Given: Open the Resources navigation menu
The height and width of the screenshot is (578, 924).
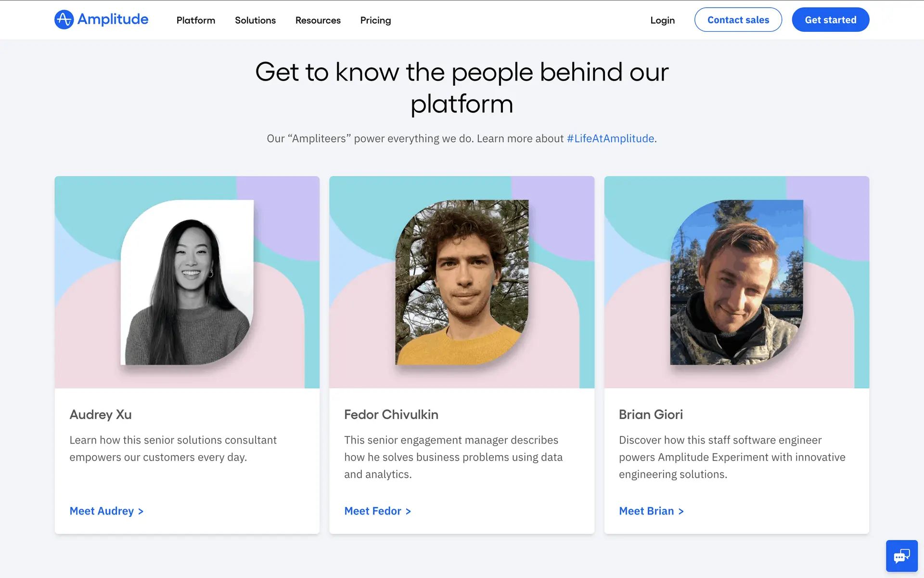Looking at the screenshot, I should pyautogui.click(x=318, y=20).
